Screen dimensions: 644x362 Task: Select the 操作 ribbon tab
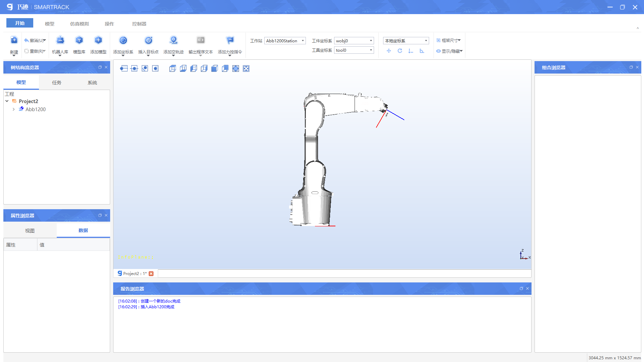pyautogui.click(x=109, y=24)
